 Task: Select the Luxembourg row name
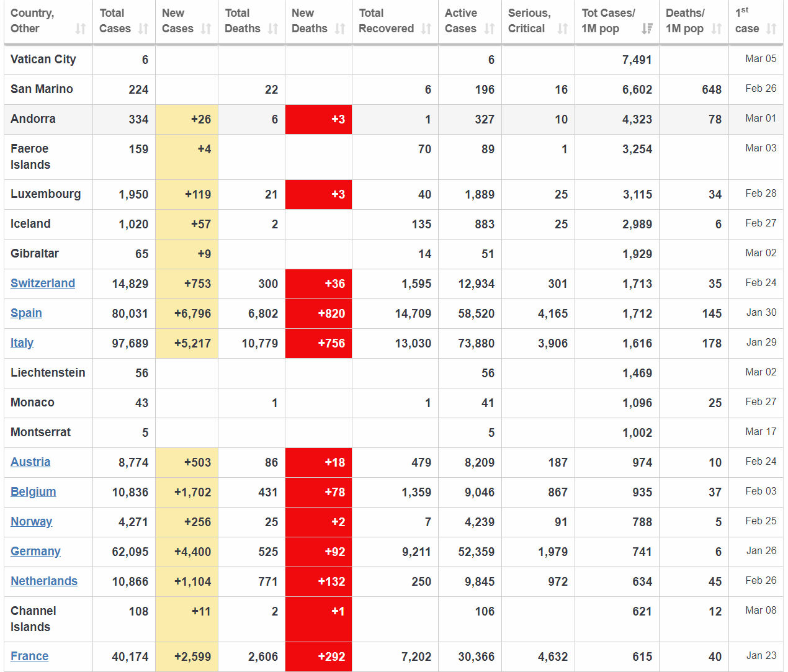click(45, 194)
